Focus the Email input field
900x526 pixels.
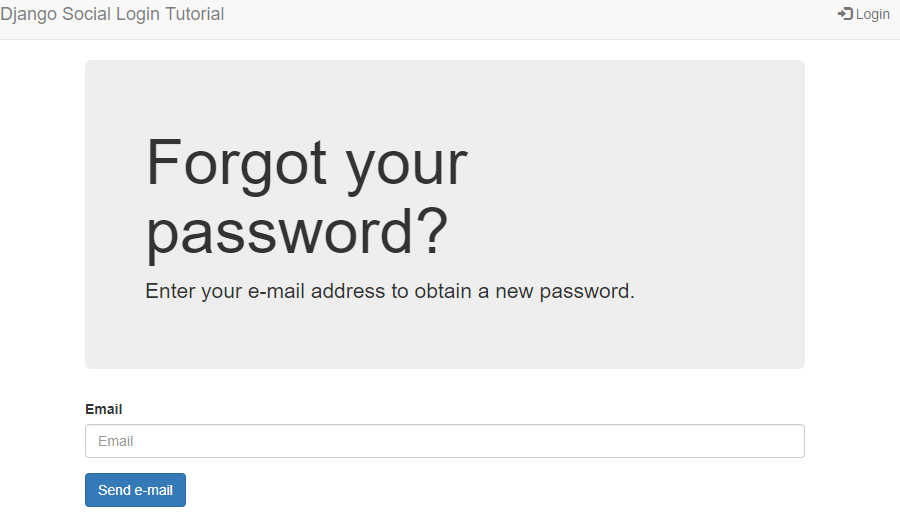pyautogui.click(x=445, y=441)
